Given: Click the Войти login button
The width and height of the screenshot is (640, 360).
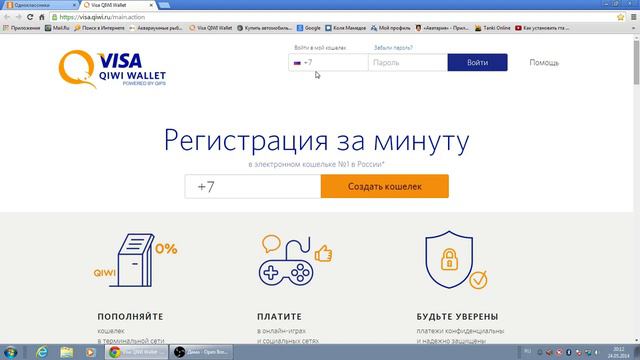Looking at the screenshot, I should tap(477, 62).
